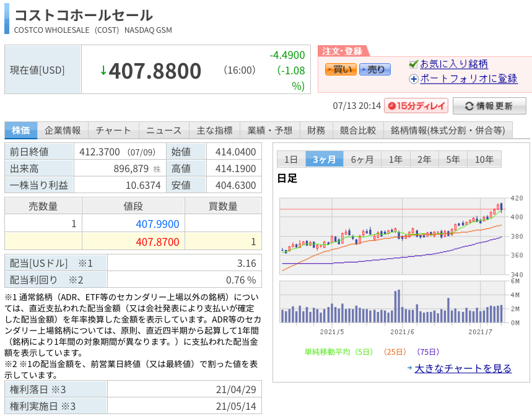
Task: Select the 1年 chart period
Action: coord(396,159)
